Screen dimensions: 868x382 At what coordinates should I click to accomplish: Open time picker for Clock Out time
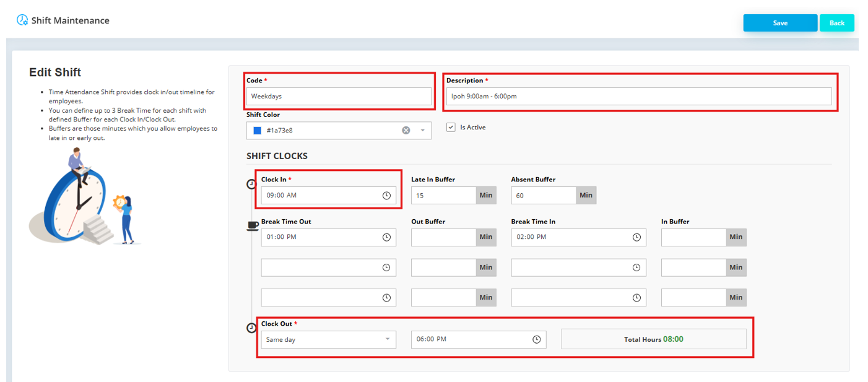click(x=536, y=339)
